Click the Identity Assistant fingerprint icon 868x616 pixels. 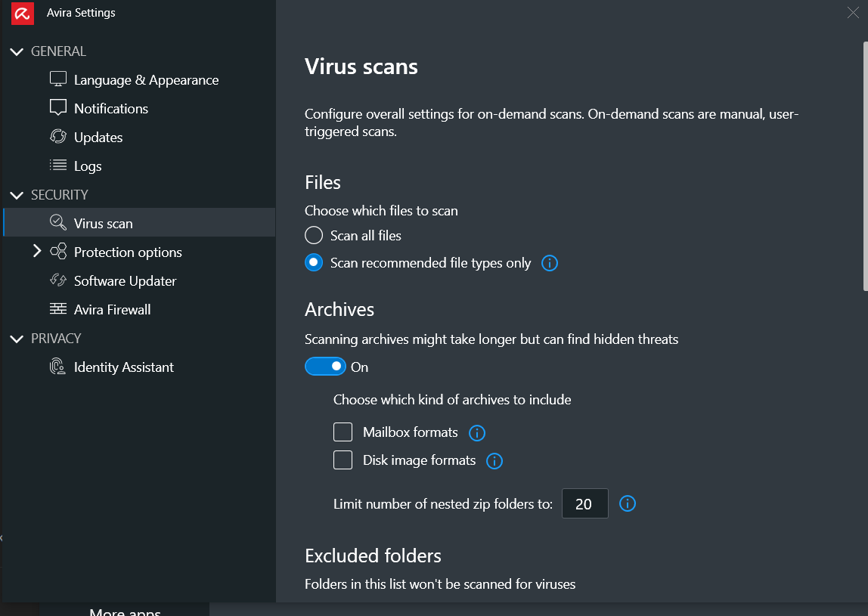pyautogui.click(x=58, y=367)
